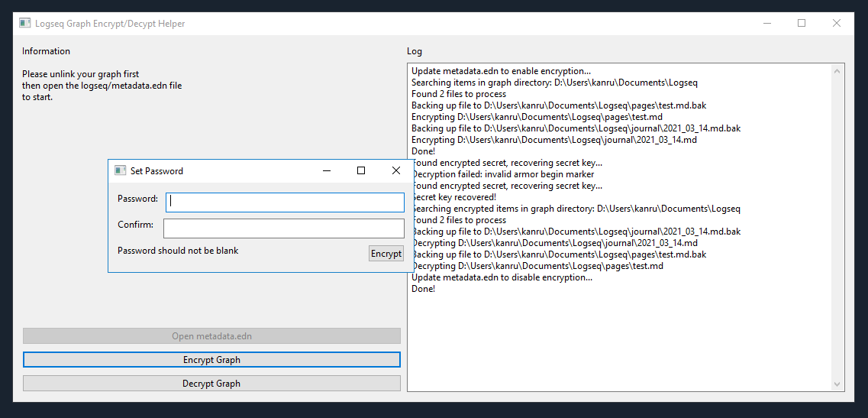Click the 'Set Password' dialog title

pyautogui.click(x=156, y=170)
